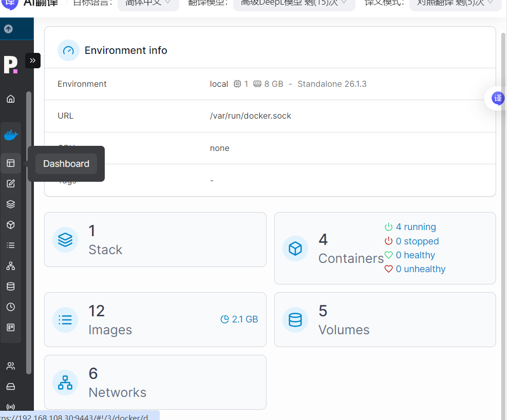
Task: Open the 对照翻译 translation mode dropdown
Action: 455,4
